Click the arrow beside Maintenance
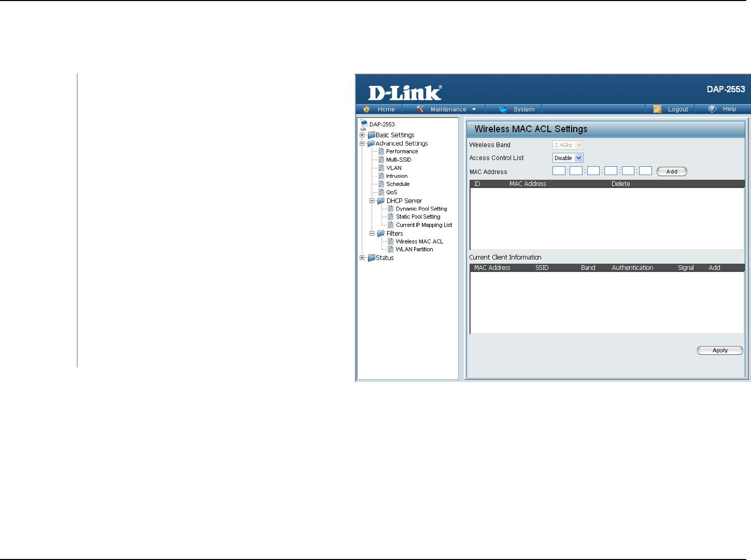The width and height of the screenshot is (751, 560). [474, 109]
